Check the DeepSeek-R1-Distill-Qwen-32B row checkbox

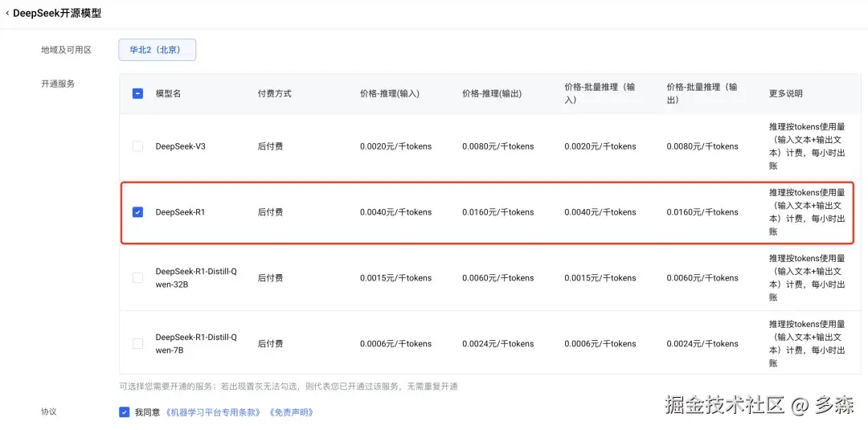point(138,278)
